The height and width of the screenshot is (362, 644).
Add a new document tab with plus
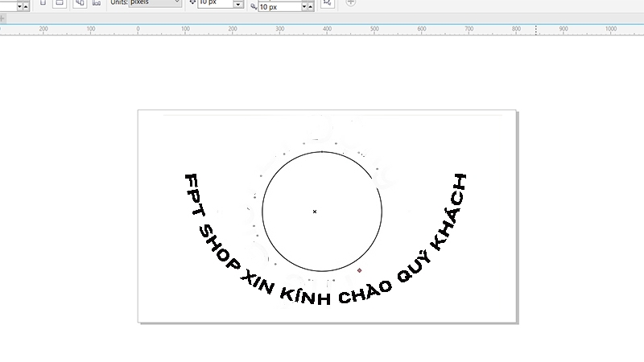[2, 19]
